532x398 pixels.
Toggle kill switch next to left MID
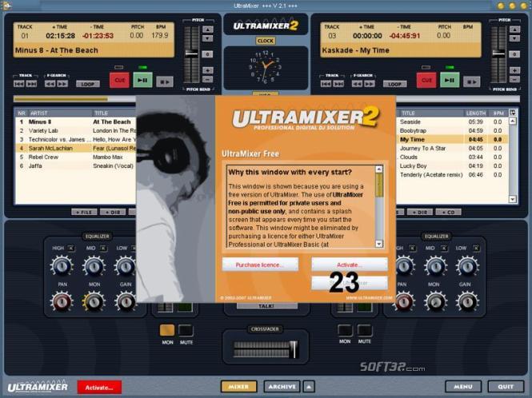(x=103, y=249)
